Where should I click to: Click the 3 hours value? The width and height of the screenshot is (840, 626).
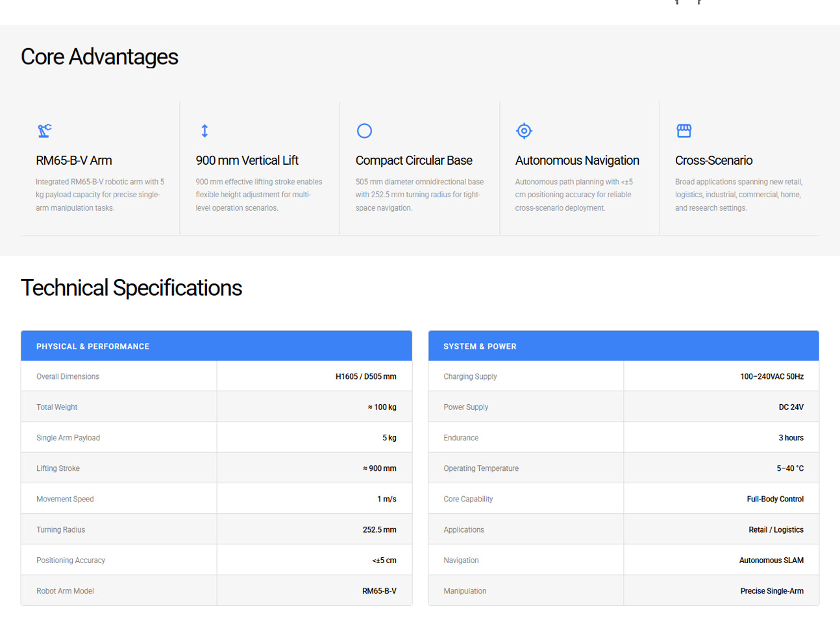[x=791, y=438]
